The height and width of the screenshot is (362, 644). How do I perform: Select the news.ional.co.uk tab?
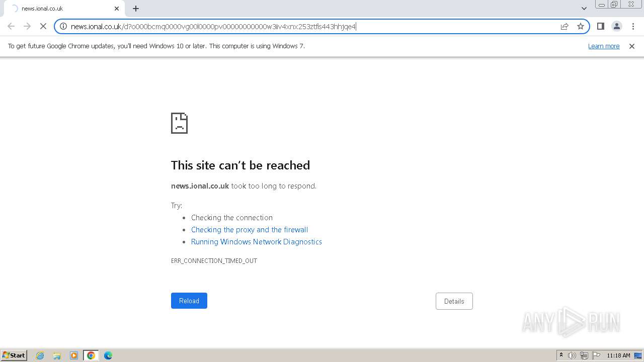click(64, 9)
